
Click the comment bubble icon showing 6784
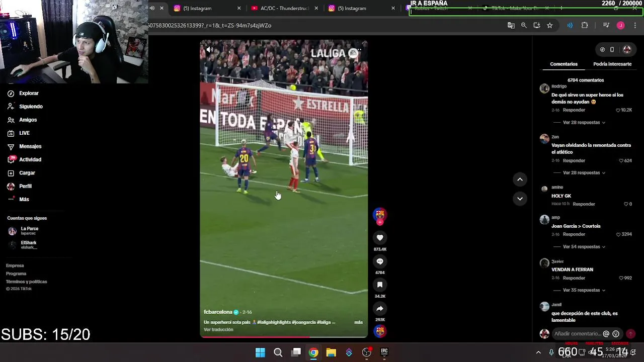coord(380,261)
